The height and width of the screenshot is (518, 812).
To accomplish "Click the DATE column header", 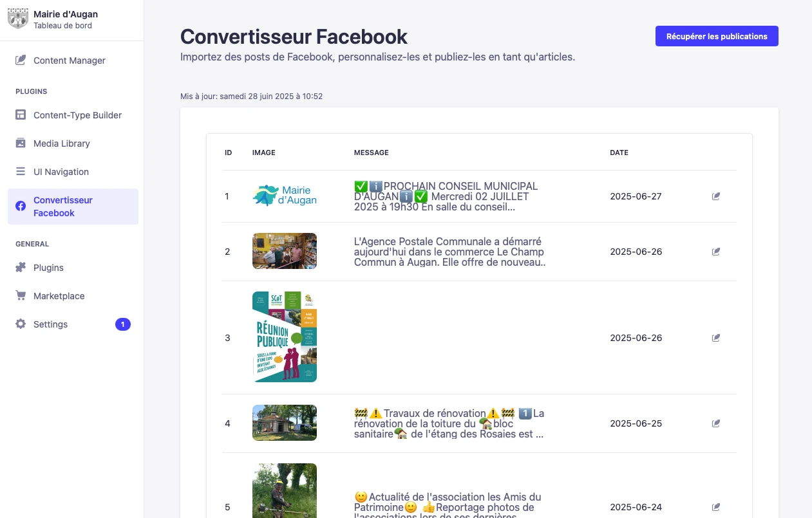I will (619, 153).
